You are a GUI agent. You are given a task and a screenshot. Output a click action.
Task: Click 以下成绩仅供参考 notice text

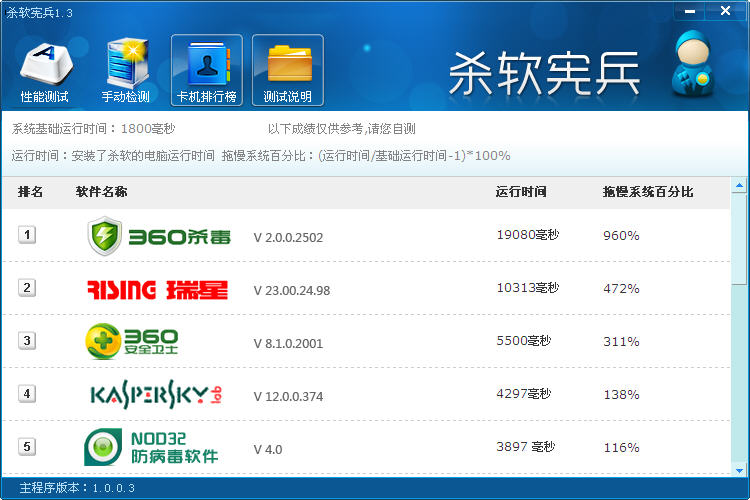[x=342, y=129]
